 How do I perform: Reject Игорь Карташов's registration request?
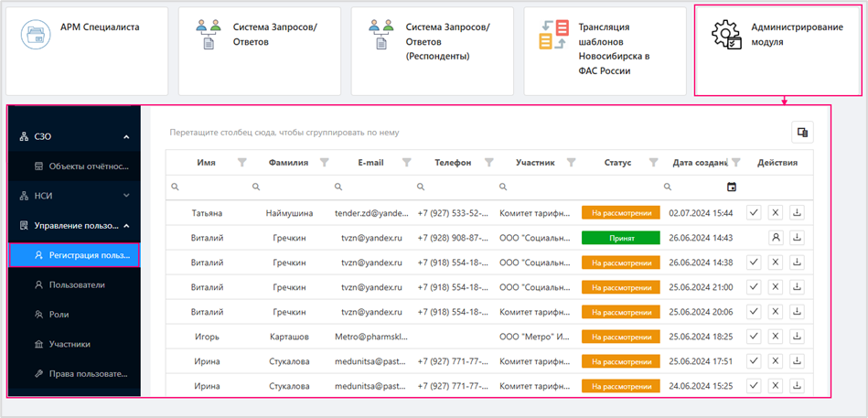[x=776, y=336]
